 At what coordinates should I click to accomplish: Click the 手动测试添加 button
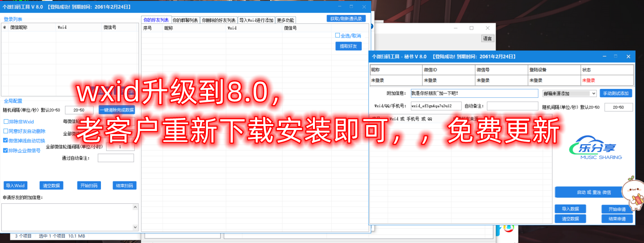point(616,93)
